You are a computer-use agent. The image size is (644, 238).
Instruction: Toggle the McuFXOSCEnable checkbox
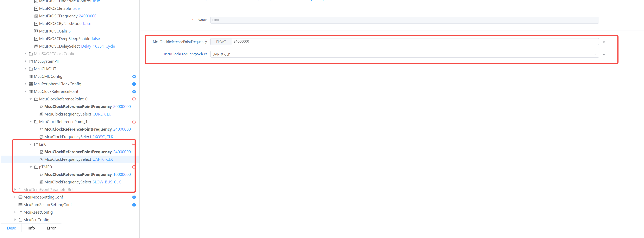coord(36,9)
